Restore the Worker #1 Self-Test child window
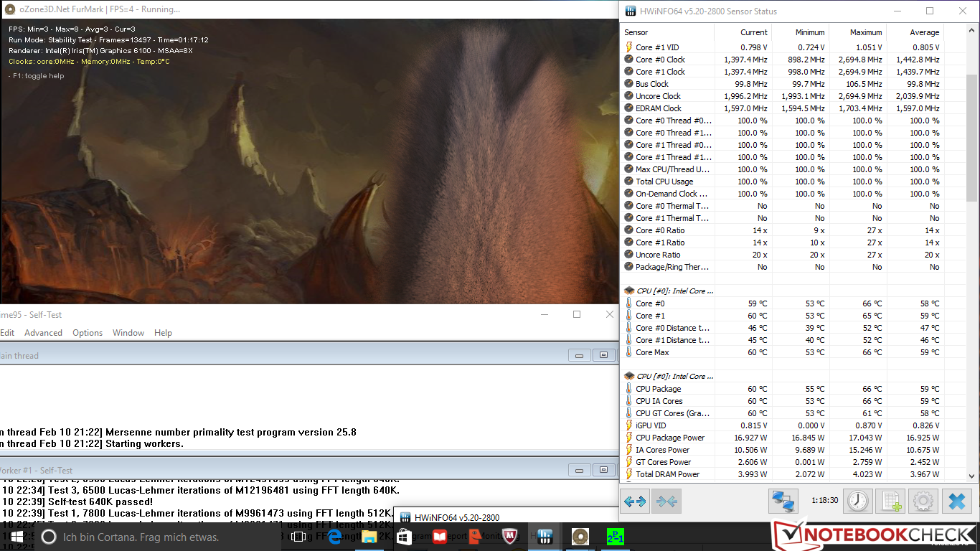The image size is (980, 551). [604, 470]
